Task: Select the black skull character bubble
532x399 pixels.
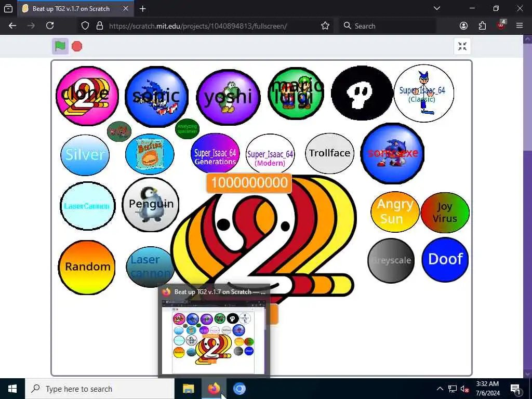Action: coord(362,93)
